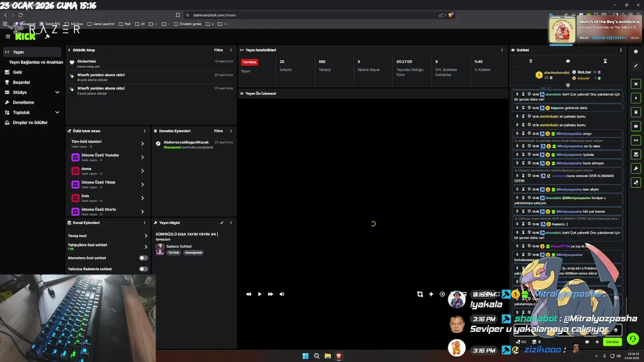Open Takipçilere özel sohbet chevron
Image resolution: width=644 pixels, height=362 pixels.
(146, 247)
